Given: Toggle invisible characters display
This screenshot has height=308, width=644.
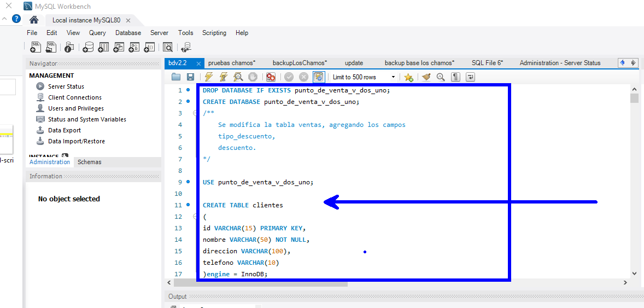Looking at the screenshot, I should [455, 77].
